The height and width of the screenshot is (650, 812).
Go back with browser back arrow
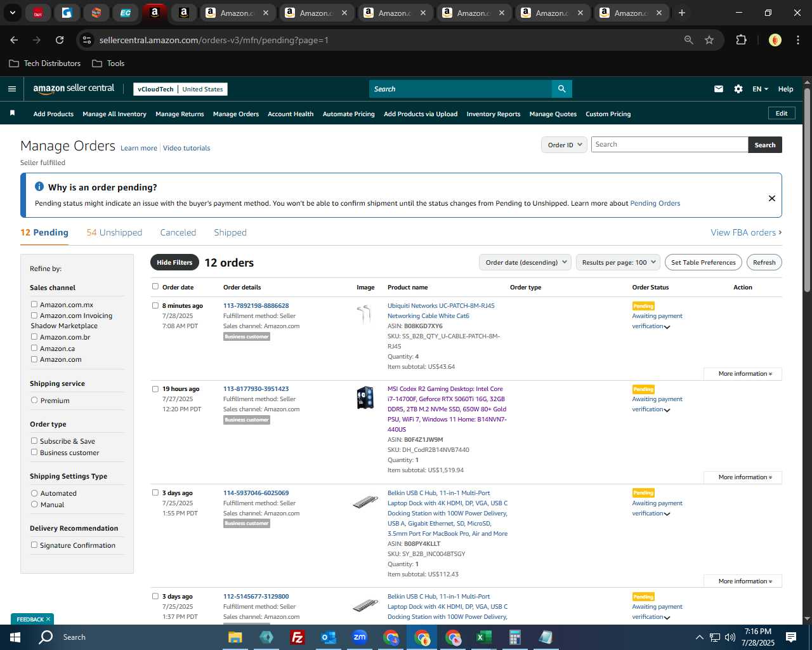coord(14,40)
